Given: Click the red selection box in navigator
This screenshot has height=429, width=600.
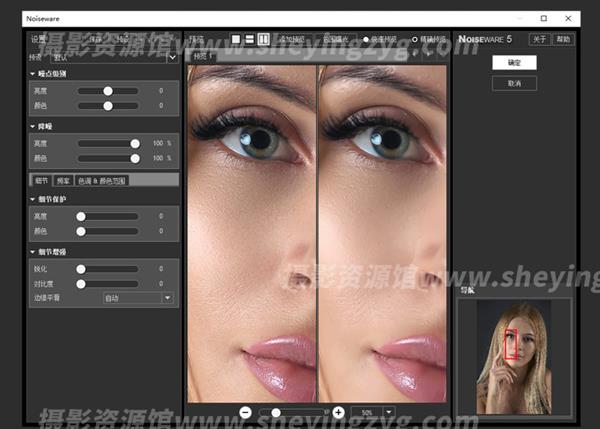Looking at the screenshot, I should (508, 341).
